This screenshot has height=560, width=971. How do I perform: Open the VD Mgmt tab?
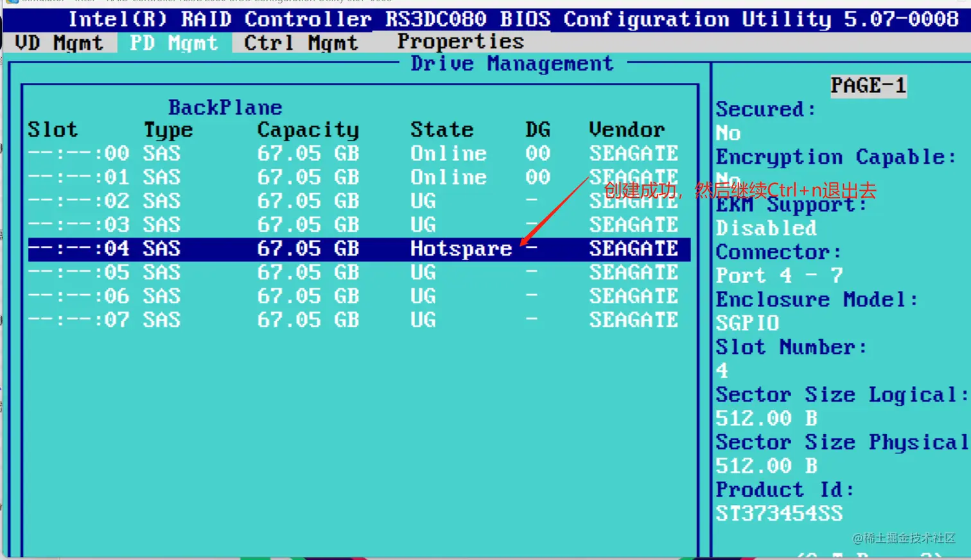point(59,43)
